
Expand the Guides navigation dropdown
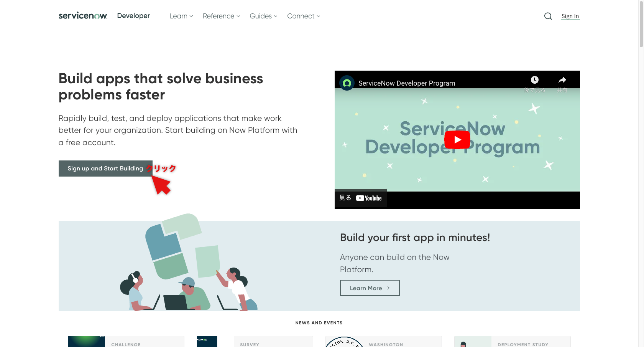[x=263, y=16]
